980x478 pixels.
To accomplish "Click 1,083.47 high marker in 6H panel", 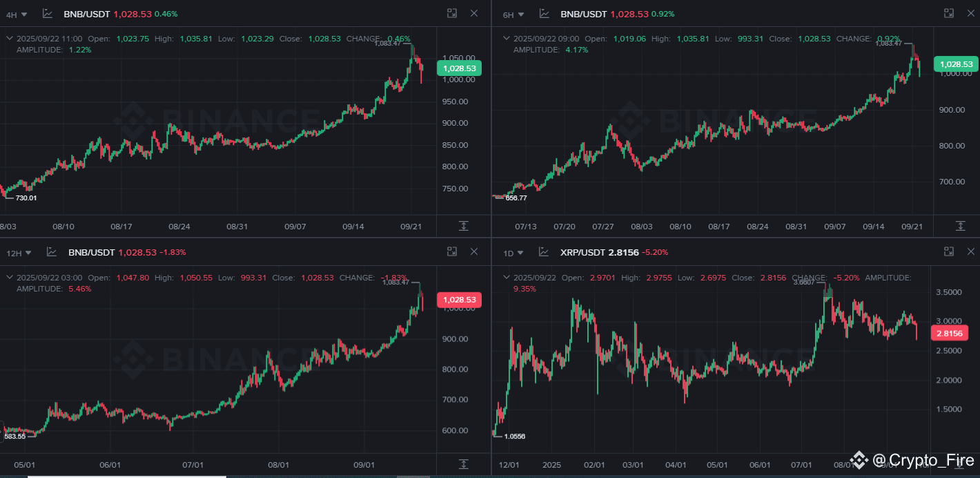I will click(x=888, y=44).
